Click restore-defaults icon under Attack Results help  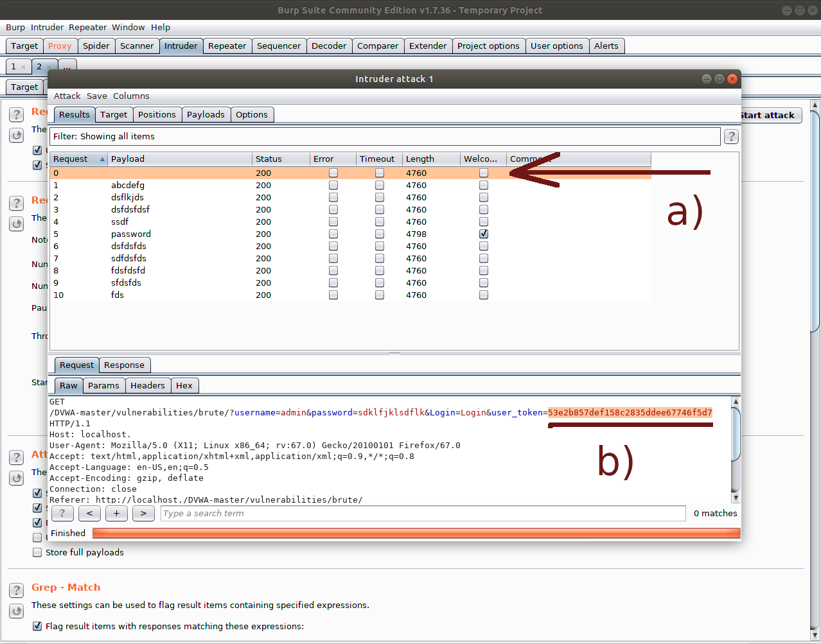(17, 478)
